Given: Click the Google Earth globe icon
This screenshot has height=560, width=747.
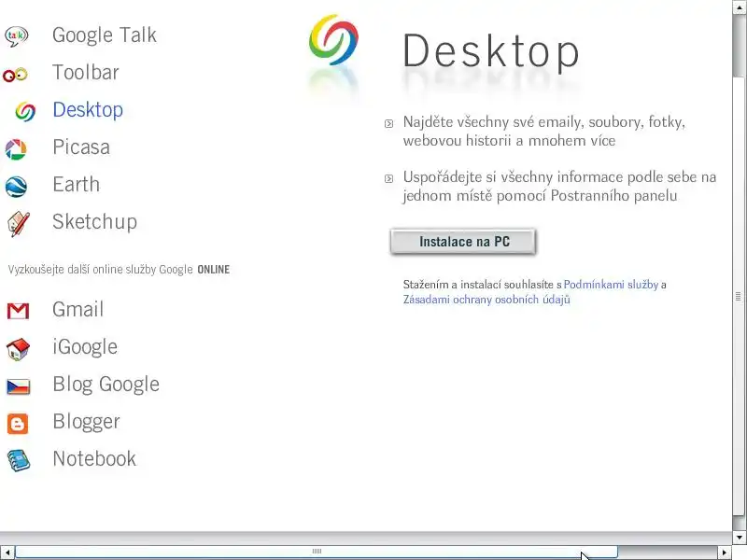Looking at the screenshot, I should coord(16,187).
